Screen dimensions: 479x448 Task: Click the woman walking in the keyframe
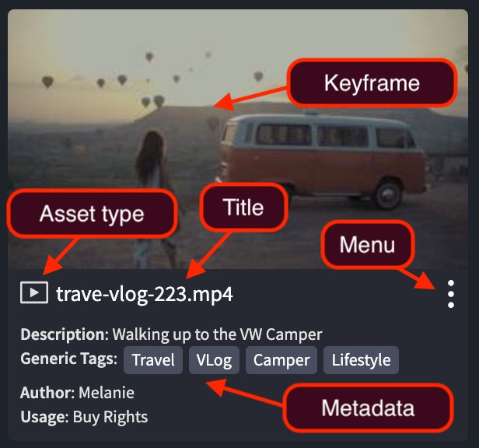click(152, 198)
